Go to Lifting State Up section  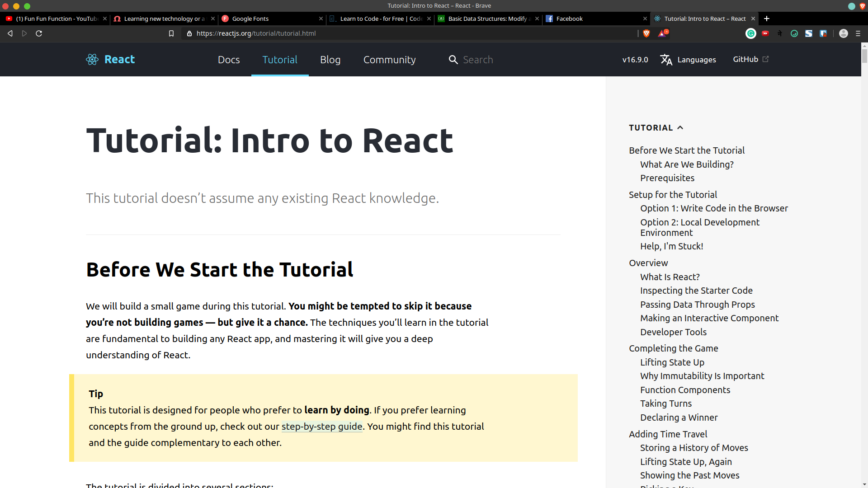coord(672,362)
